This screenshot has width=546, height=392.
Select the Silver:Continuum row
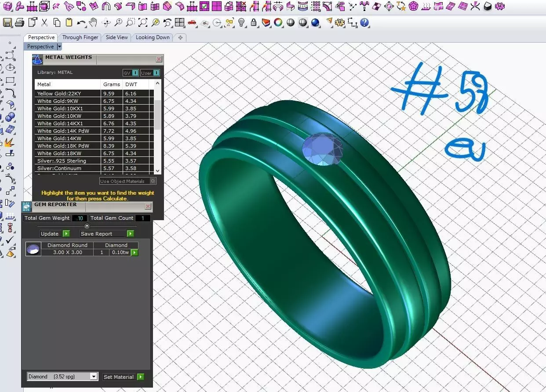pos(94,168)
